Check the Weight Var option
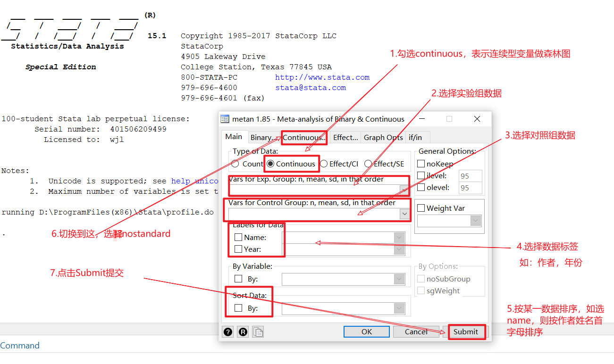This screenshot has height=364, width=614. point(421,207)
